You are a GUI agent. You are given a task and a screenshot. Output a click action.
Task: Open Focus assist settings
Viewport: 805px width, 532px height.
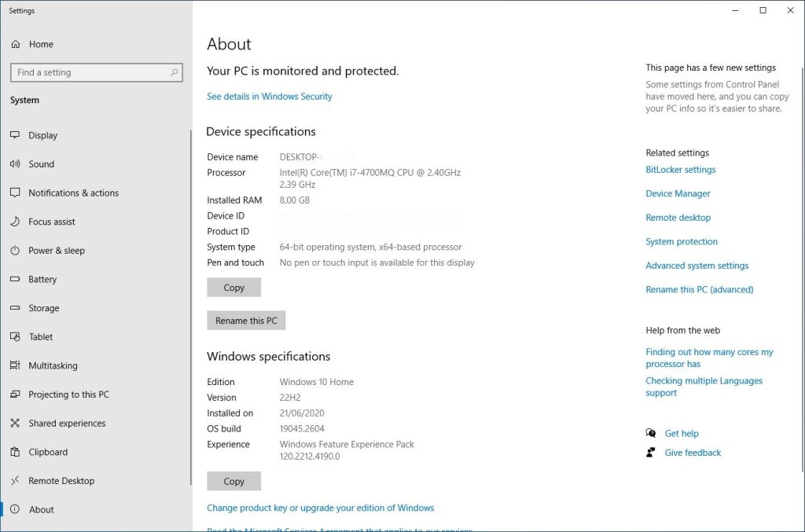(95, 222)
